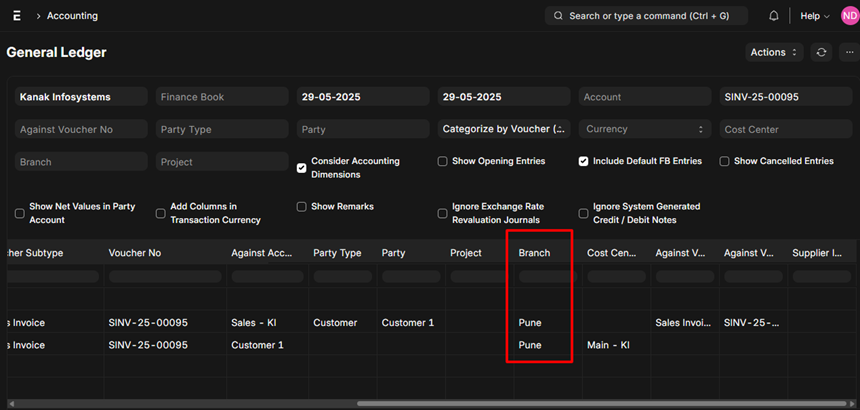
Task: Click the Branch column header
Action: coord(534,253)
